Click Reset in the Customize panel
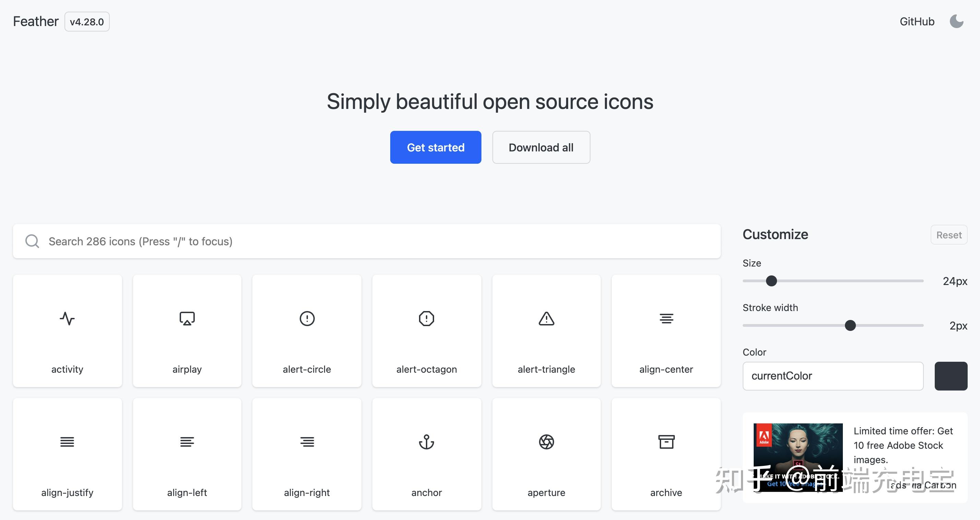The height and width of the screenshot is (520, 980). [x=948, y=235]
